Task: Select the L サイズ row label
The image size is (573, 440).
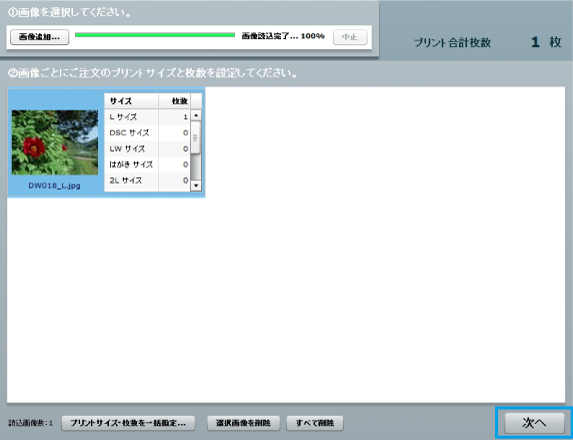Action: pyautogui.click(x=123, y=117)
